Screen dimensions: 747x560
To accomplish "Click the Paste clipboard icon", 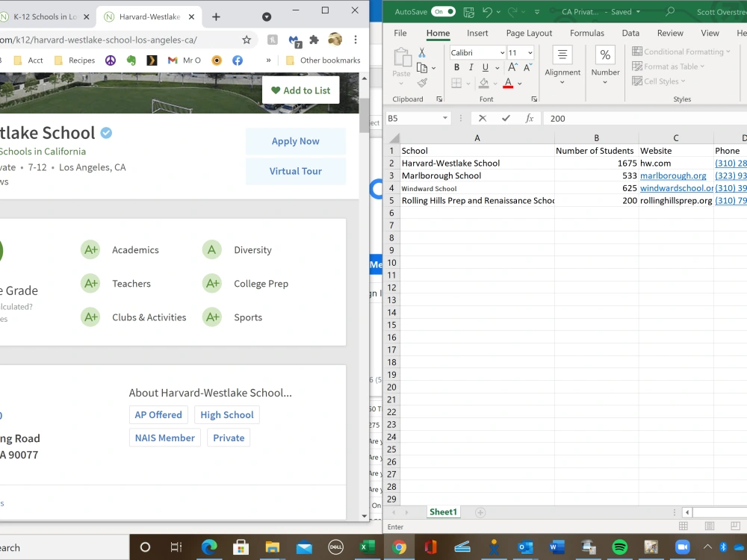I will click(x=403, y=57).
